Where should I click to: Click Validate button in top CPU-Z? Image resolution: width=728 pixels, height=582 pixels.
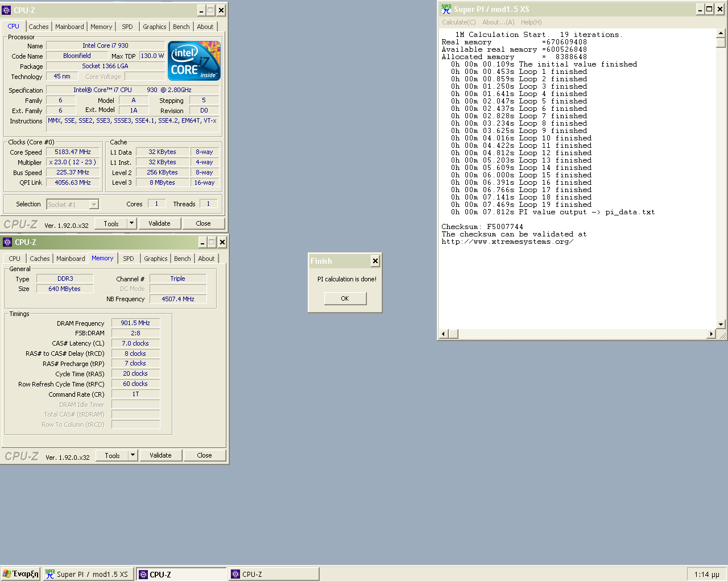click(159, 223)
